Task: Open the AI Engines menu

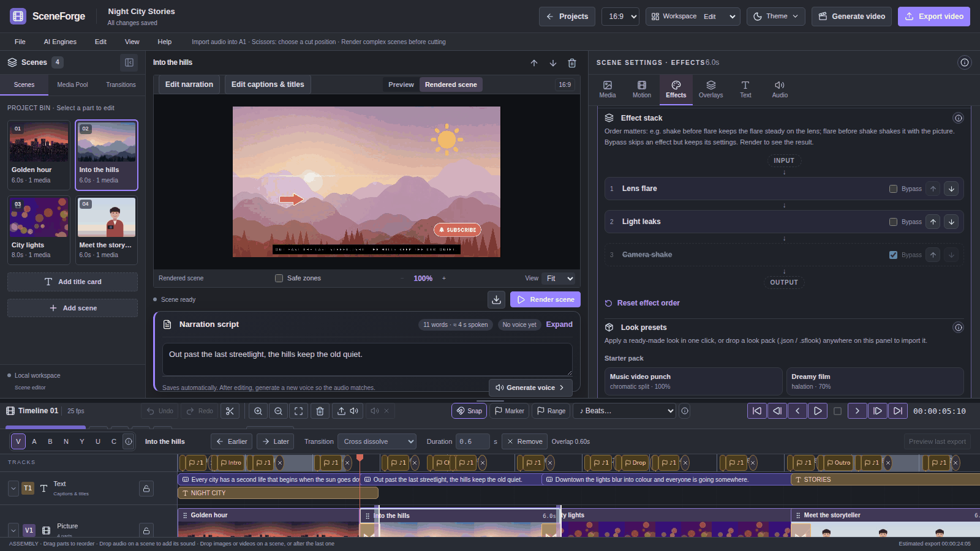Action: pyautogui.click(x=60, y=42)
